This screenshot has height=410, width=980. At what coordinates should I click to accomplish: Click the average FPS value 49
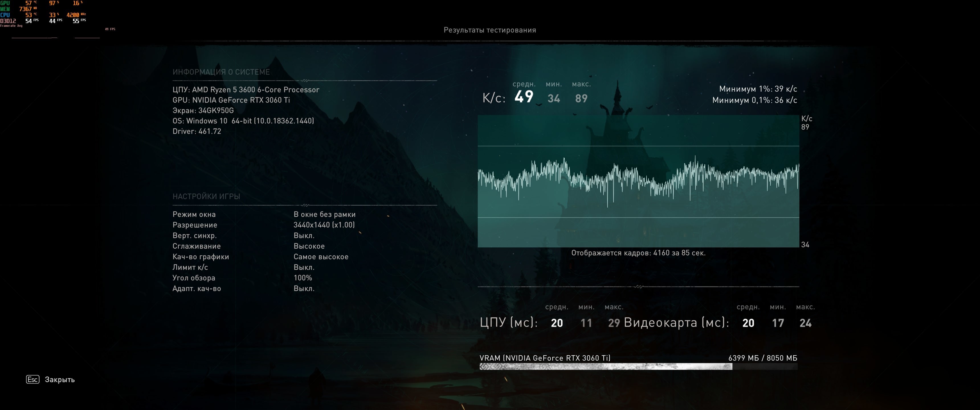tap(524, 97)
